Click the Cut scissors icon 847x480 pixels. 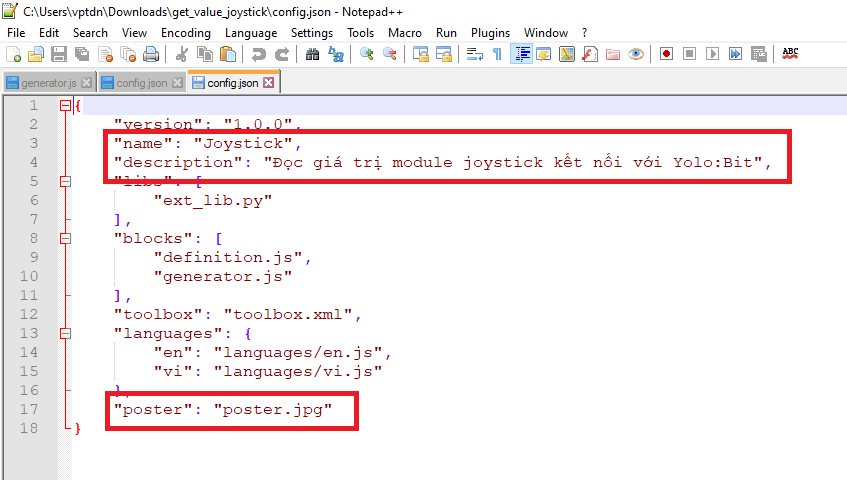click(x=182, y=54)
